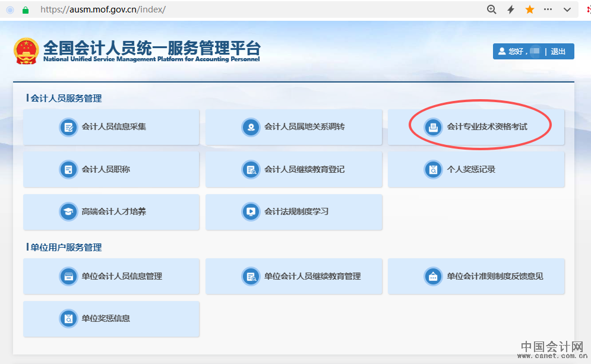
Task: Click the 高端会计人才培养 graduation cap icon
Action: (69, 212)
